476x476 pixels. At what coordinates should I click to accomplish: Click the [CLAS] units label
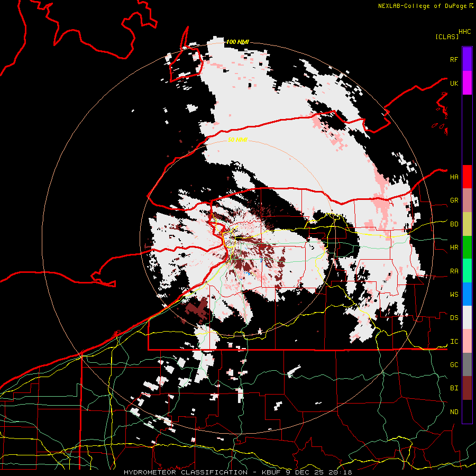click(x=447, y=36)
